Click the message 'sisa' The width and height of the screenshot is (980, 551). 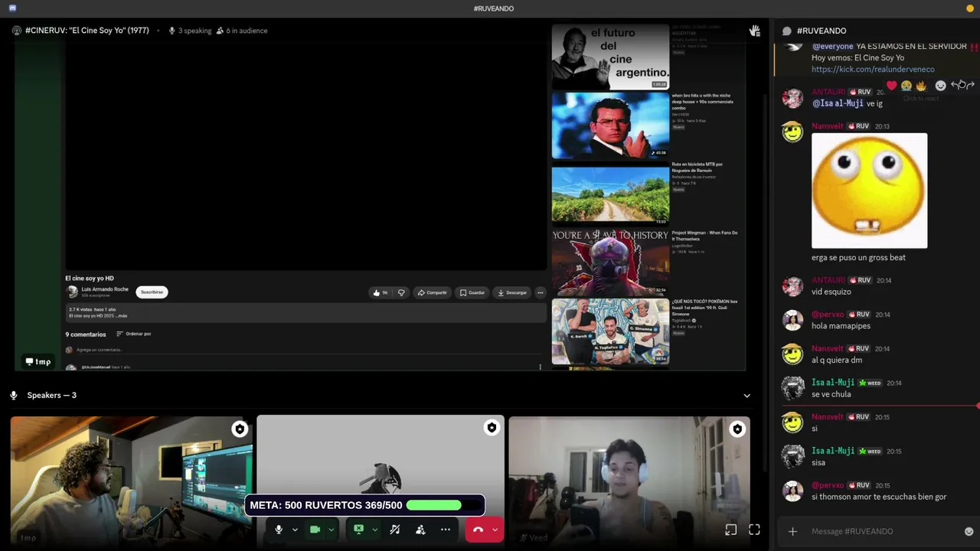coord(819,462)
